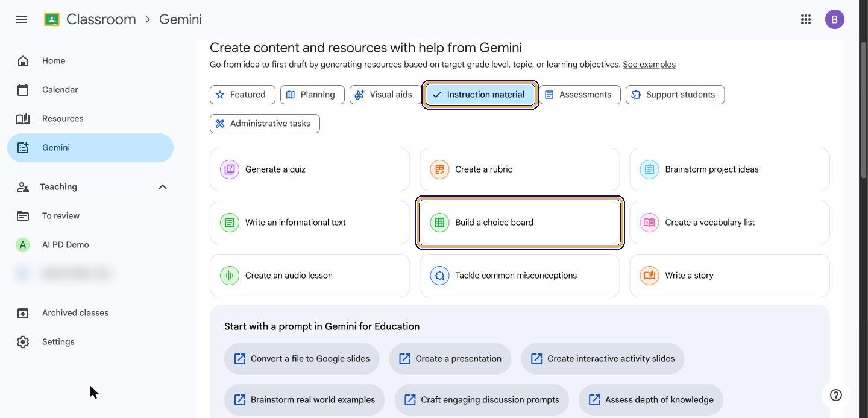Click the audio lesson waveform icon
The width and height of the screenshot is (868, 418).
pyautogui.click(x=230, y=276)
